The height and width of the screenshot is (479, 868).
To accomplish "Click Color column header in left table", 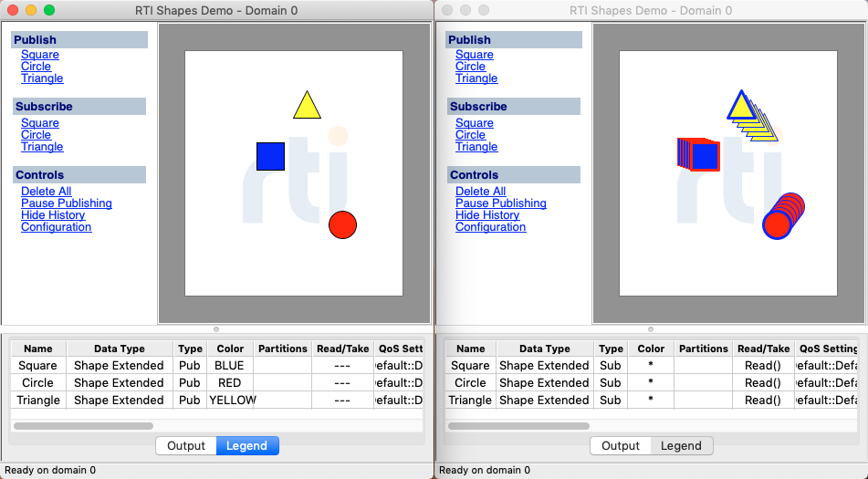I will pos(230,349).
